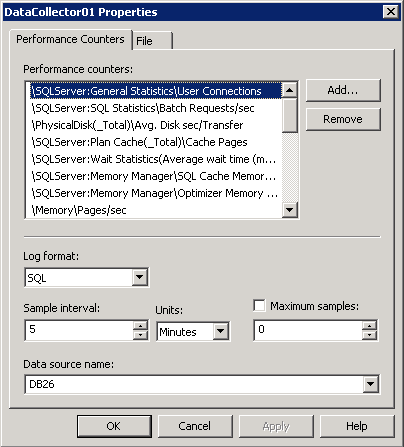The image size is (404, 447).
Task: Select the Optimizer Memory counter
Action: (156, 193)
